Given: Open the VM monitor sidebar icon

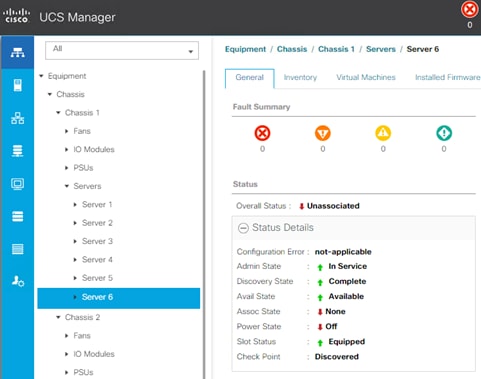Looking at the screenshot, I should 17,184.
